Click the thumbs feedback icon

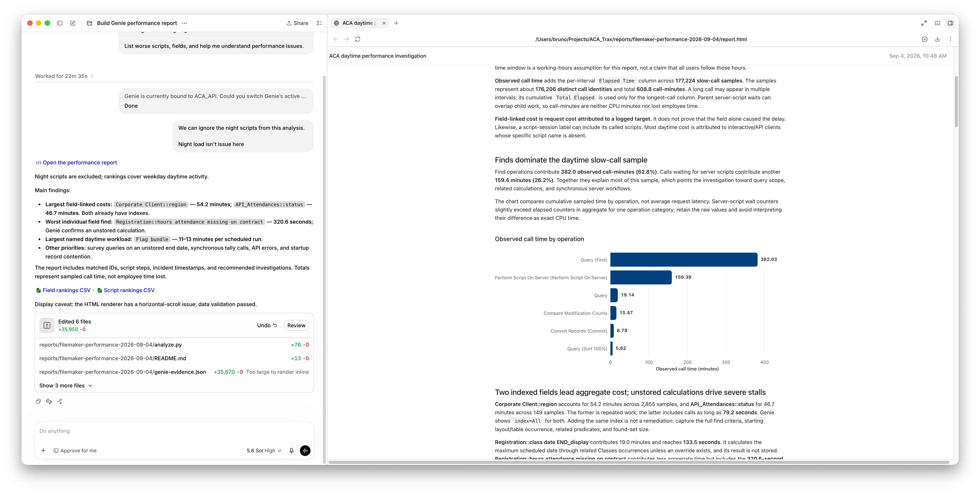coord(49,401)
